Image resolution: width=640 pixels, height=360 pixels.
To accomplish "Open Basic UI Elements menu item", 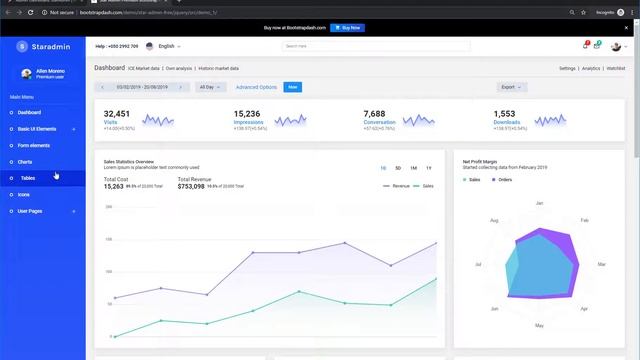I will coord(37,129).
